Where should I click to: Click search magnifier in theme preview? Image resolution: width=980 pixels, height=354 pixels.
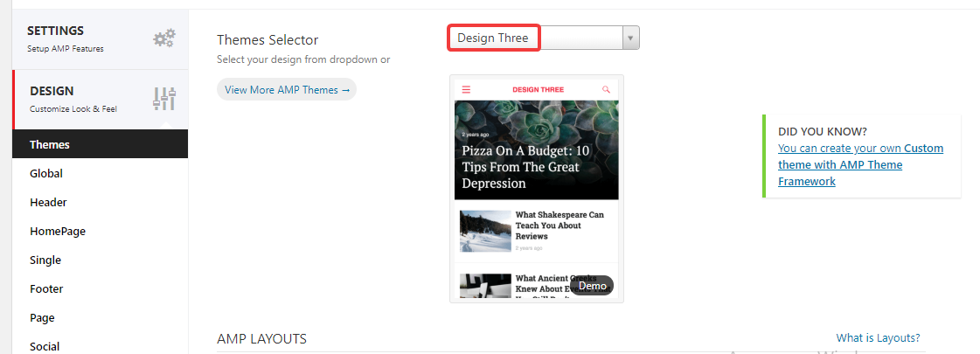[606, 89]
